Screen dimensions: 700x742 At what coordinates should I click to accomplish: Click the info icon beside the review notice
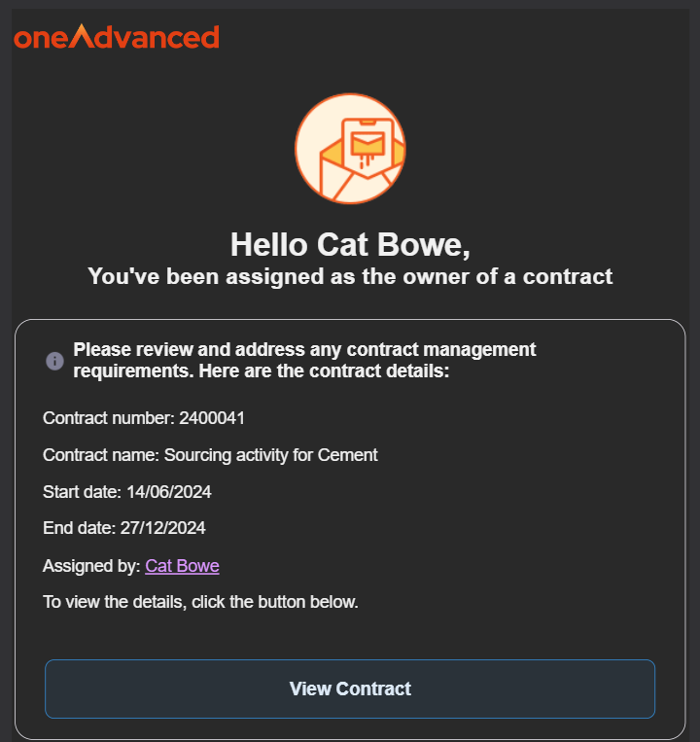tap(55, 361)
